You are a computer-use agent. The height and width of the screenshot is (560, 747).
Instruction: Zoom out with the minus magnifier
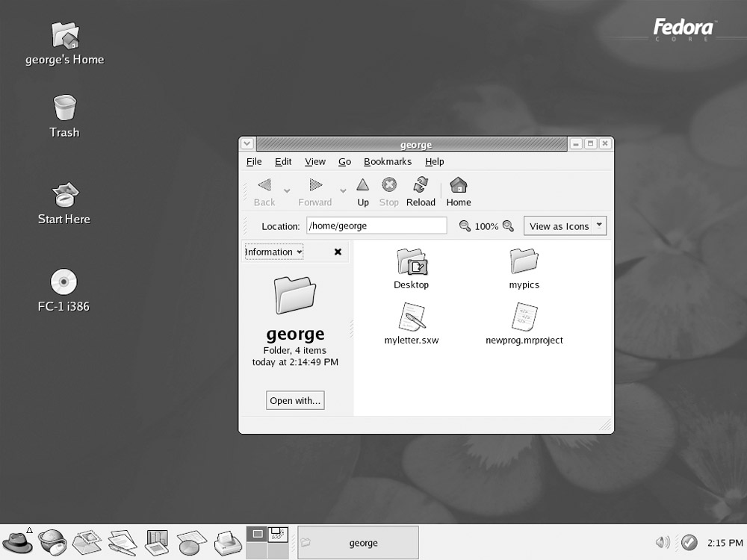pos(465,226)
